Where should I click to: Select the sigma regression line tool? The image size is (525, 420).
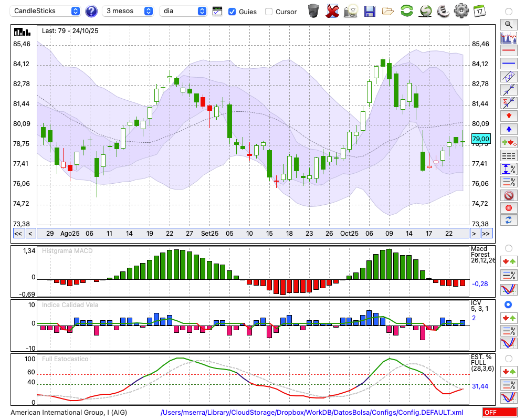click(x=509, y=103)
